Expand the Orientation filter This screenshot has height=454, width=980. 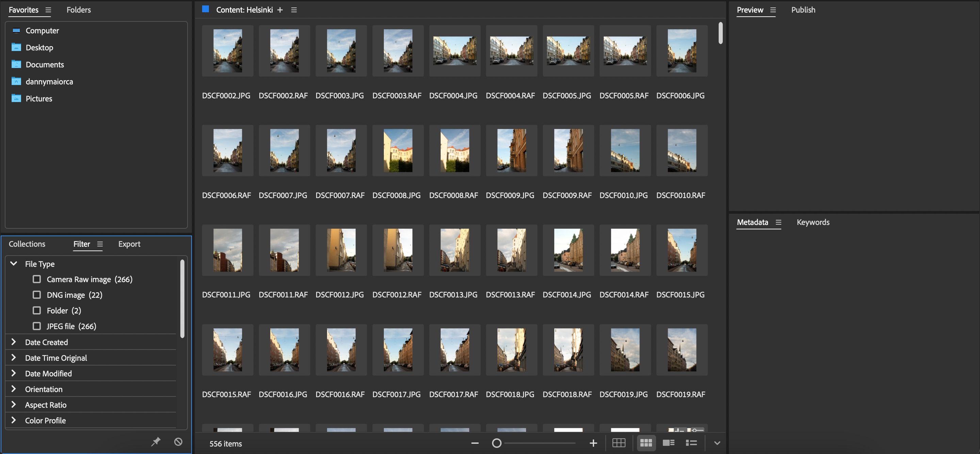[x=14, y=389]
